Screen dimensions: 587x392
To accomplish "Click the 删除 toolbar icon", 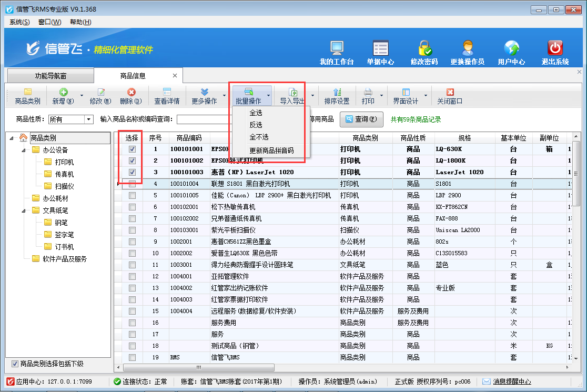I will click(131, 93).
